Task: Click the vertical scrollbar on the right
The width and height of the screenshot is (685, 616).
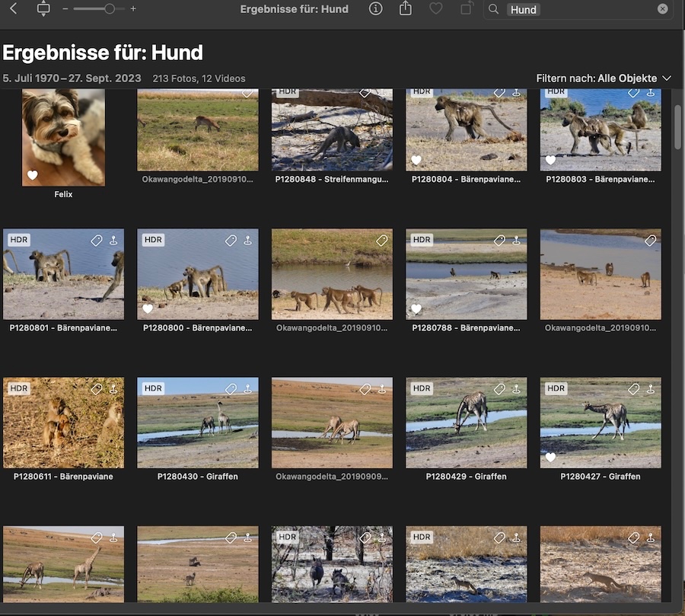Action: [677, 126]
